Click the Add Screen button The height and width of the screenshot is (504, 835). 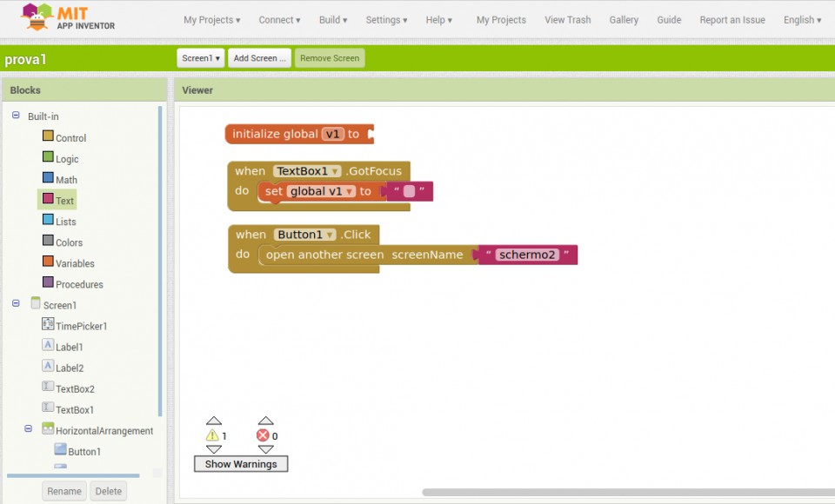pos(259,59)
